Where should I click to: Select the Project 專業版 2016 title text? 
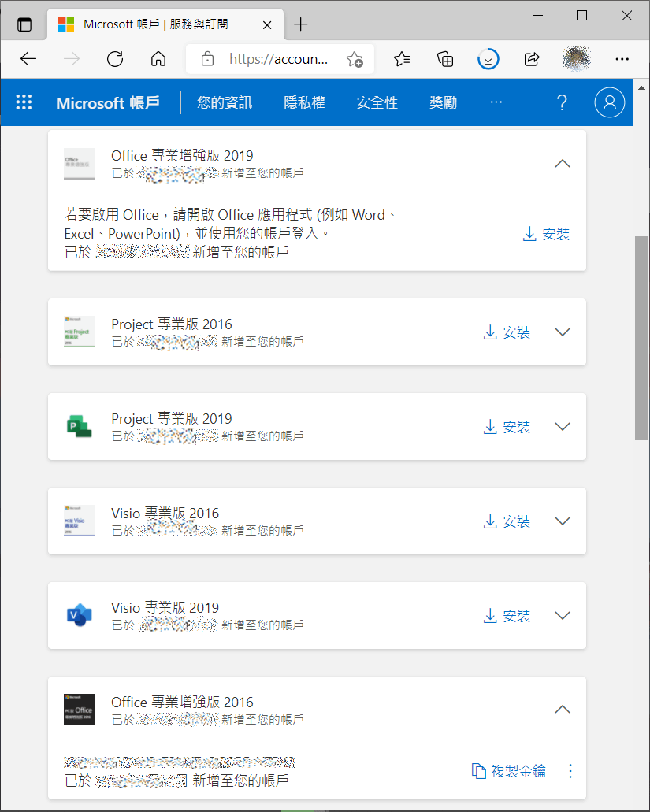172,324
